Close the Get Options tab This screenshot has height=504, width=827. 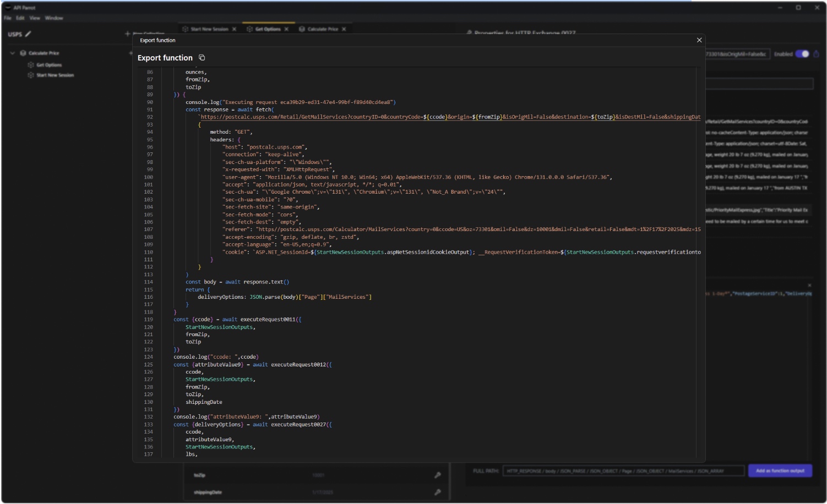[x=286, y=29]
